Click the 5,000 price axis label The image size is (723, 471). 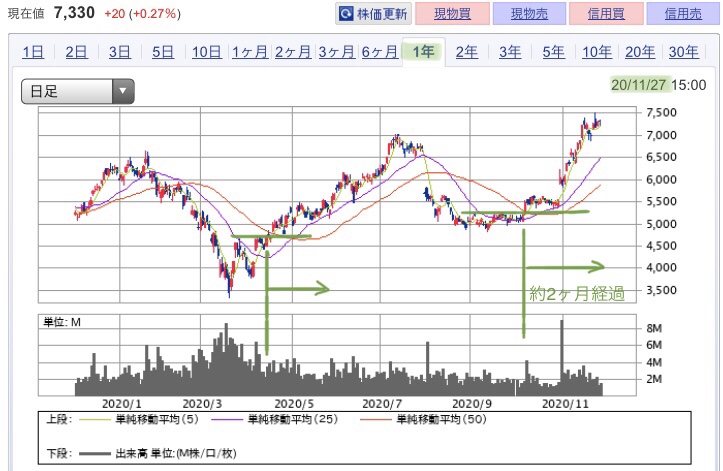click(x=661, y=224)
